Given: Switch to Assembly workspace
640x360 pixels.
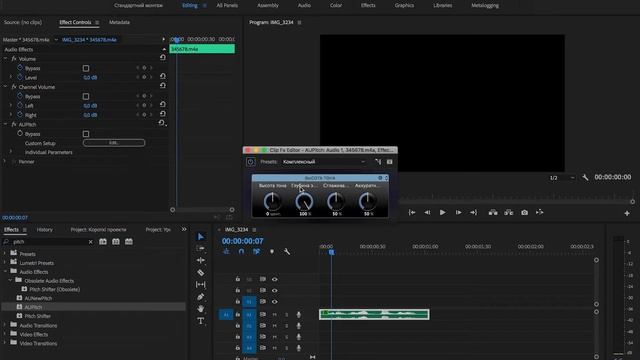Looking at the screenshot, I should click(x=268, y=5).
